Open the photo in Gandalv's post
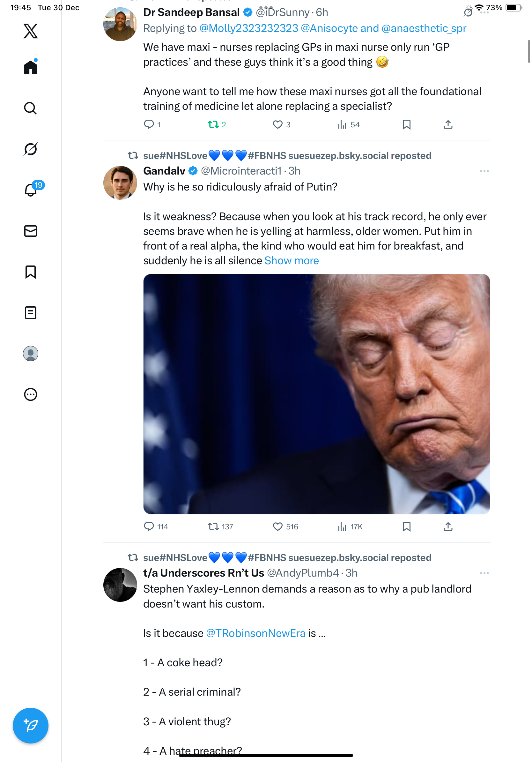This screenshot has height=762, width=532. click(x=316, y=394)
